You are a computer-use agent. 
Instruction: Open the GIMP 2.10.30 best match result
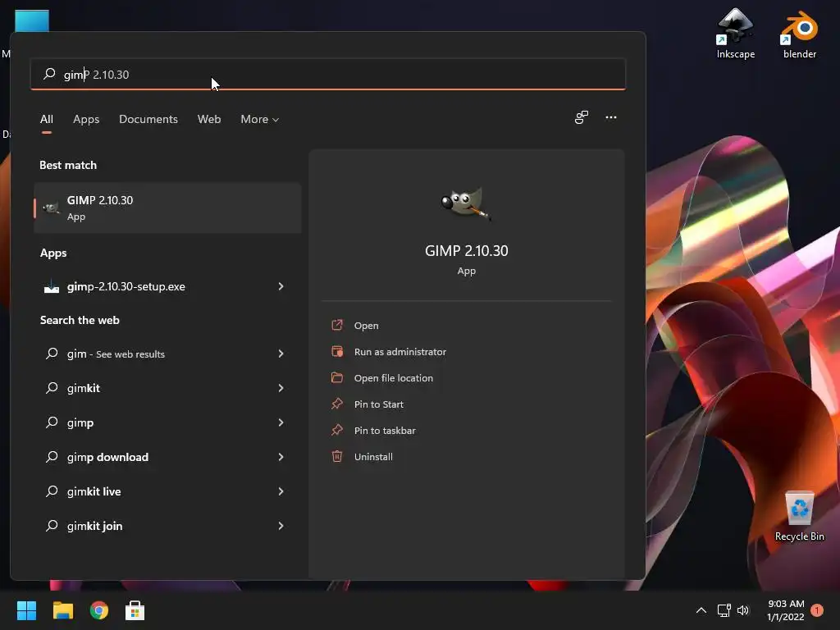[x=167, y=208]
